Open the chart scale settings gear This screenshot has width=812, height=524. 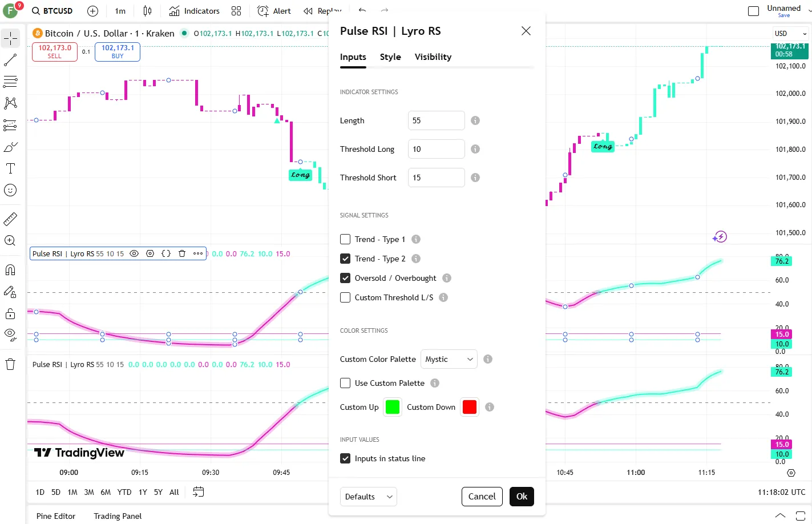pos(791,473)
